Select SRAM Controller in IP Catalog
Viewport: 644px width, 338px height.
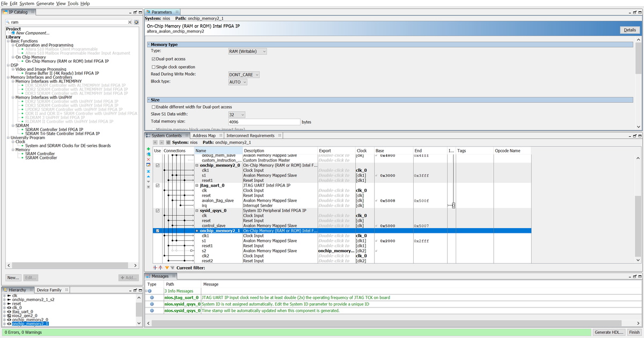40,153
